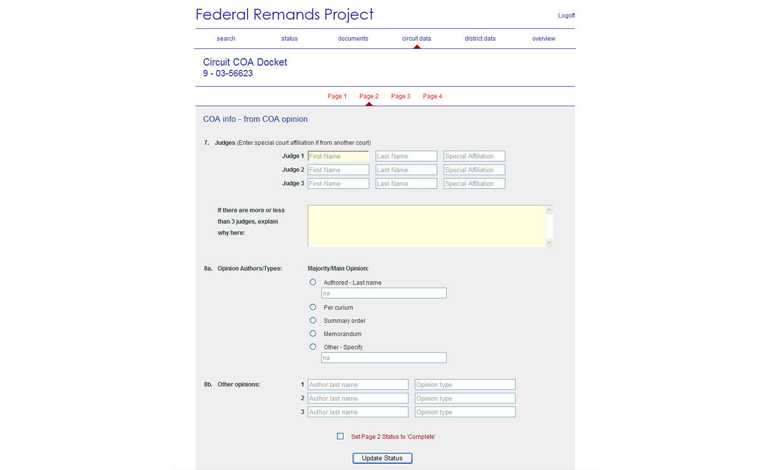Go to the district data tab

point(480,38)
